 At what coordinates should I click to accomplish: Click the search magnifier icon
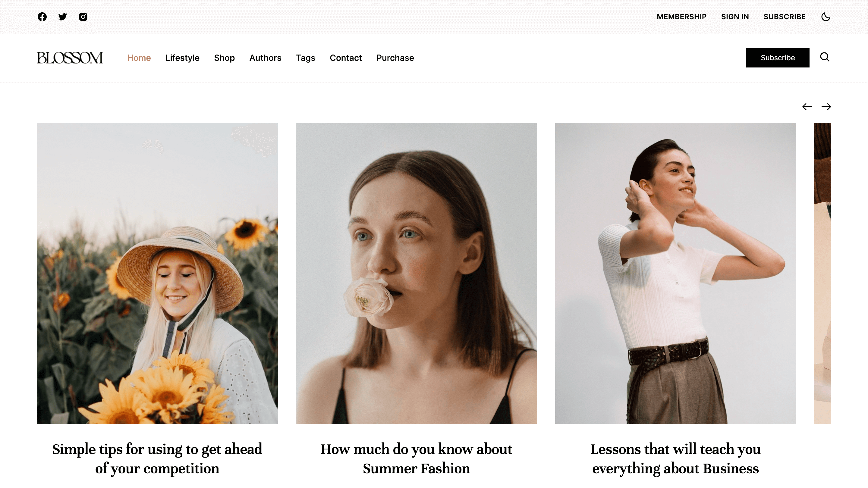click(825, 57)
